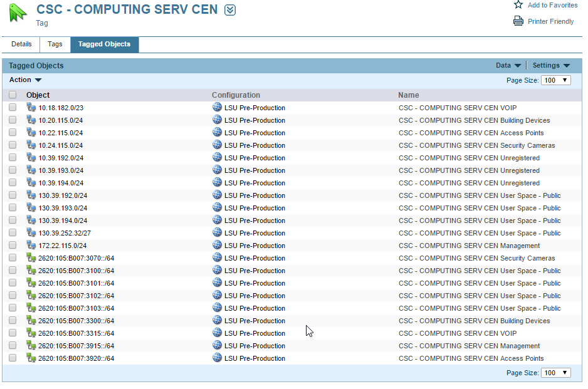Check the box for 130.39.252.32/27
The width and height of the screenshot is (588, 389).
click(x=13, y=233)
